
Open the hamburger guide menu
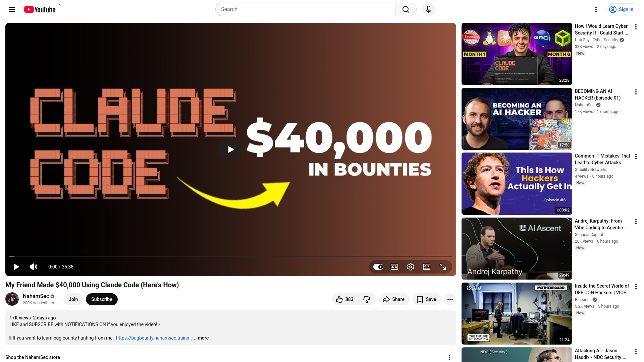click(12, 9)
